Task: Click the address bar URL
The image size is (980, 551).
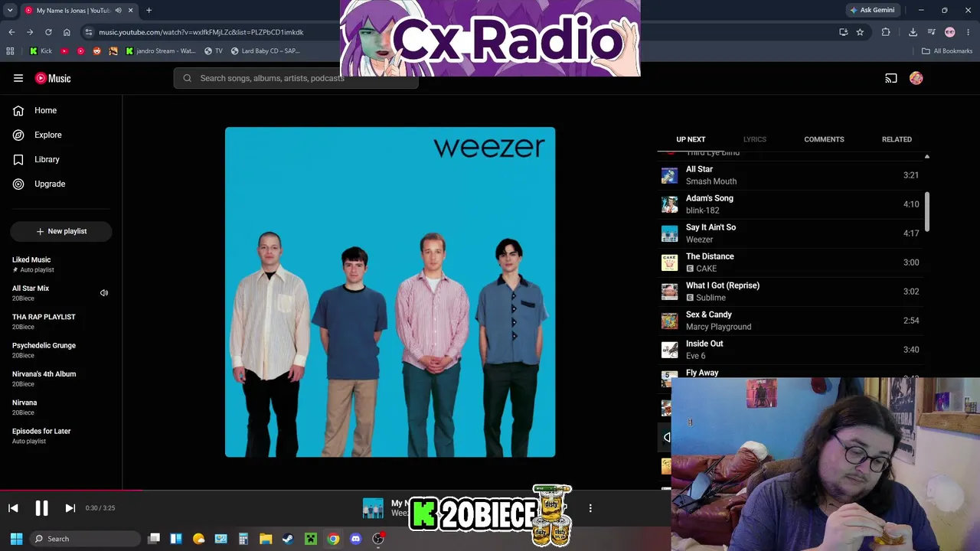Action: (201, 32)
